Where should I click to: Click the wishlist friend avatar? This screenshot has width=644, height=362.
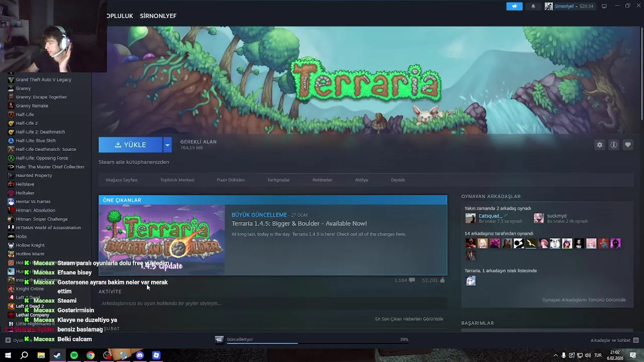coord(470,281)
